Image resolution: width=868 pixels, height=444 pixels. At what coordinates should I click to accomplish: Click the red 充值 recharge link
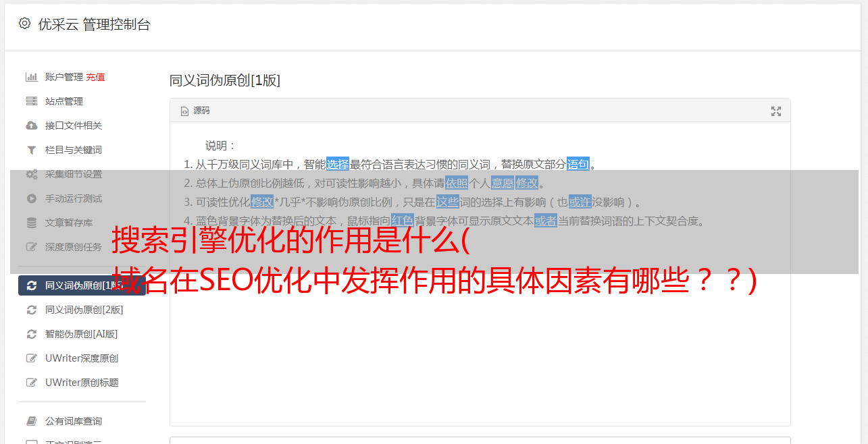pyautogui.click(x=95, y=77)
